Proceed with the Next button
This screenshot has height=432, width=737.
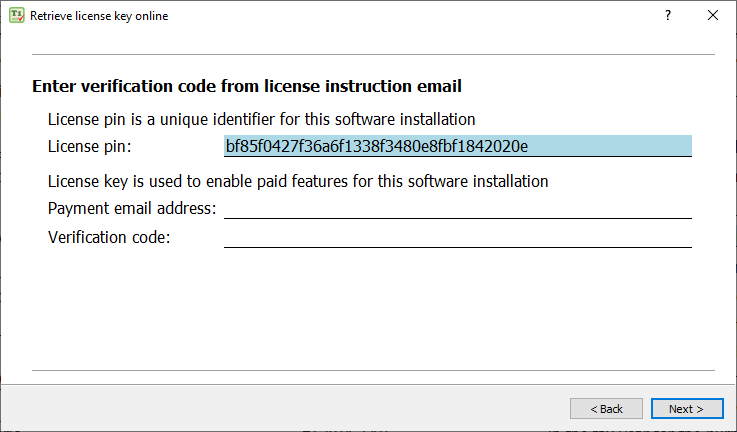[686, 408]
